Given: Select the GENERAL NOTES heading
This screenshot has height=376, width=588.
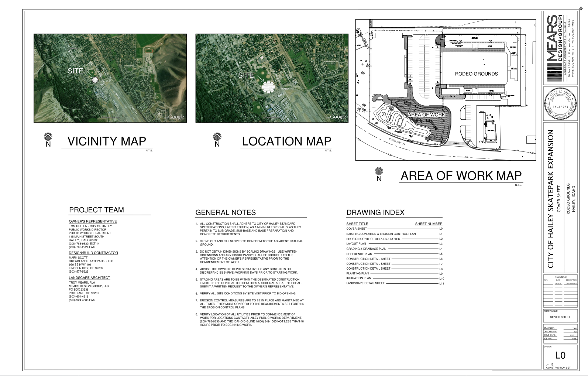Looking at the screenshot, I should (x=226, y=213).
